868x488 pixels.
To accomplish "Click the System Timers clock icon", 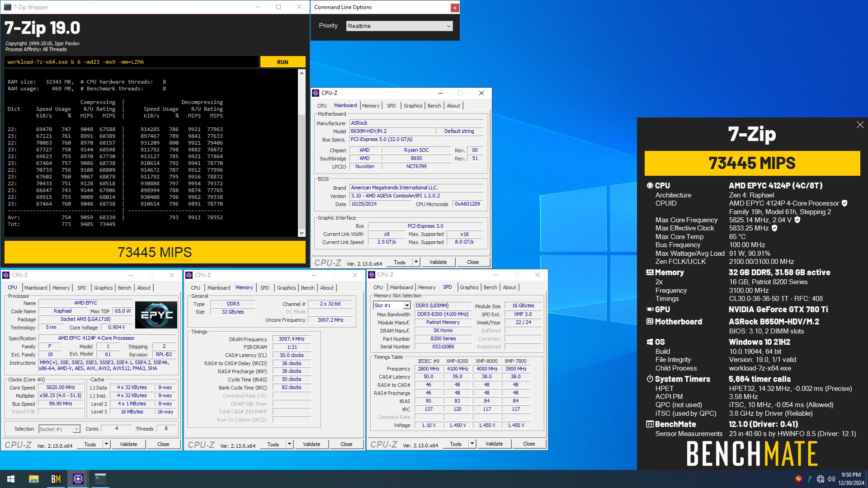I will click(650, 379).
